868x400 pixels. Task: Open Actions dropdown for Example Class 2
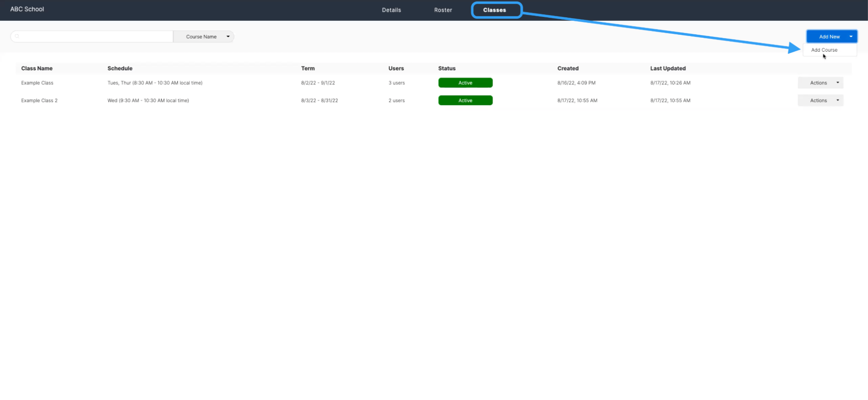820,100
